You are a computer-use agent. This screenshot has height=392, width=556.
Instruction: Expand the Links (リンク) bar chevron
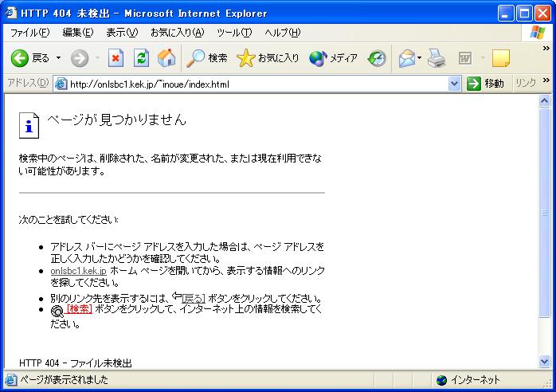click(x=546, y=80)
